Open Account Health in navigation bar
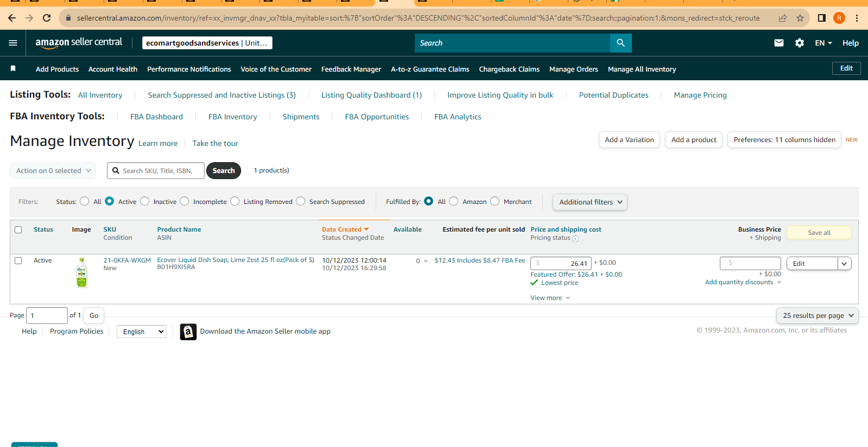This screenshot has height=447, width=868. [113, 69]
